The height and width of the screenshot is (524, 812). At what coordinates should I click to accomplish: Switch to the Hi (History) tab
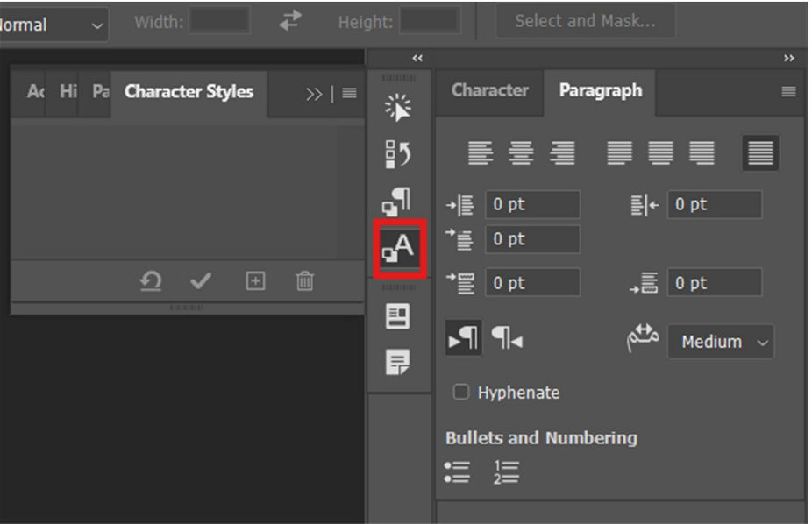click(x=68, y=91)
